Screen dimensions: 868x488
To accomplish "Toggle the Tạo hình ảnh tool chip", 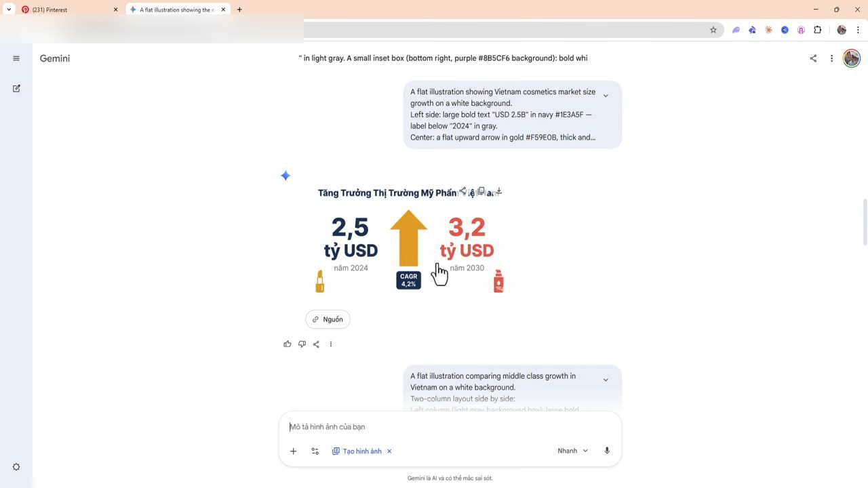I will [x=357, y=451].
